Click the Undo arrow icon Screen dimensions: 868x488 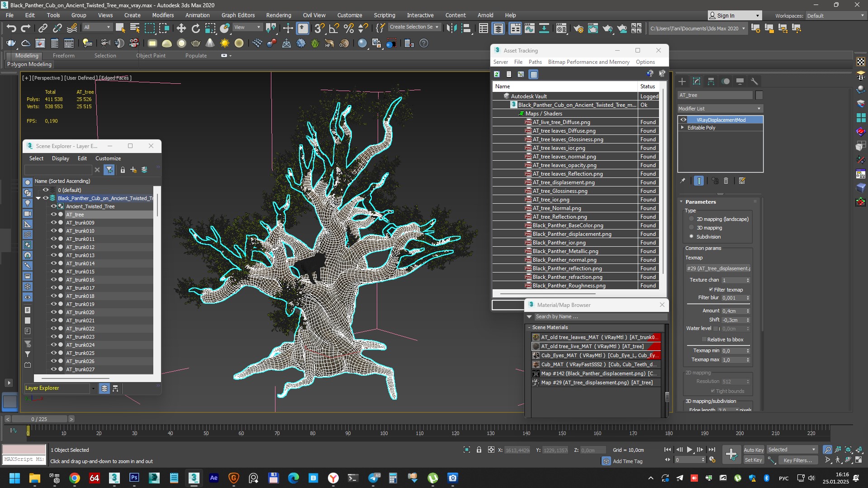coord(11,29)
